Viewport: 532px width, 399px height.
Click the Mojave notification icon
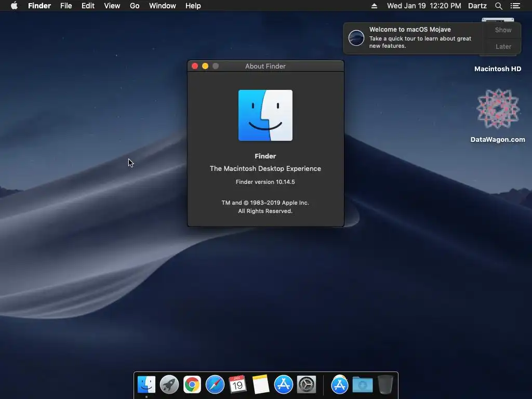pos(356,37)
